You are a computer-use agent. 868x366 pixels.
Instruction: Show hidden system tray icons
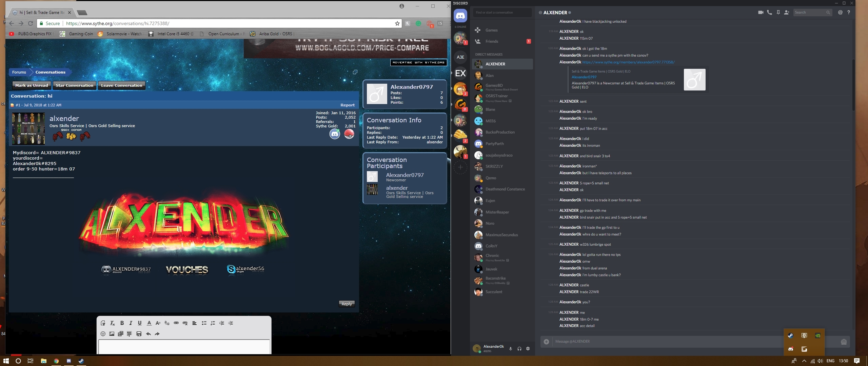(804, 361)
